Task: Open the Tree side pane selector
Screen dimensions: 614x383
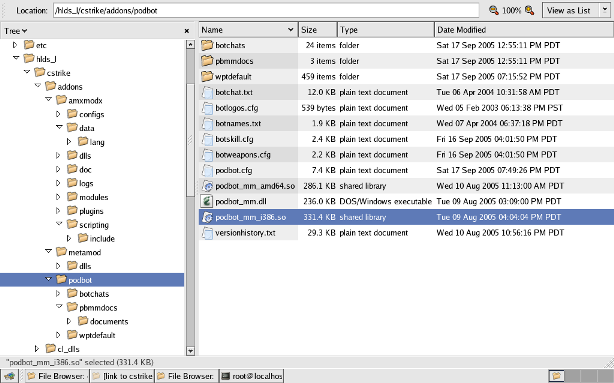Action: point(16,31)
